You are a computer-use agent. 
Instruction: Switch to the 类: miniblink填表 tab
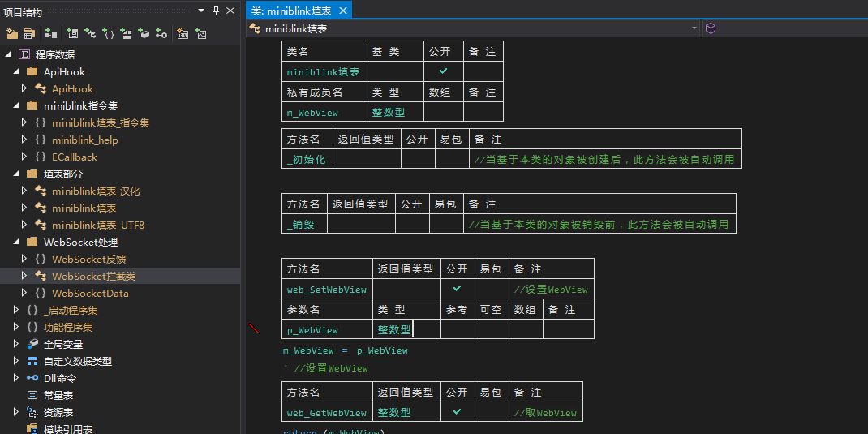[x=291, y=11]
